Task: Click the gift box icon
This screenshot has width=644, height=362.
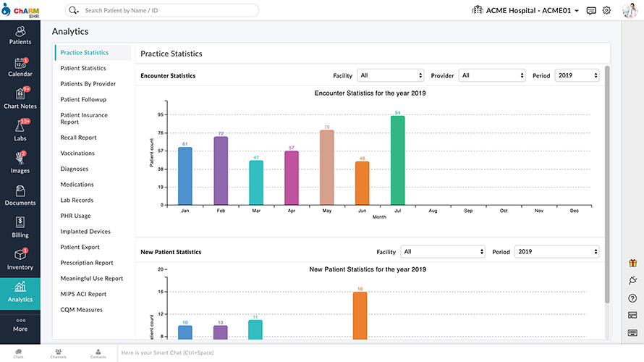Action: point(632,263)
